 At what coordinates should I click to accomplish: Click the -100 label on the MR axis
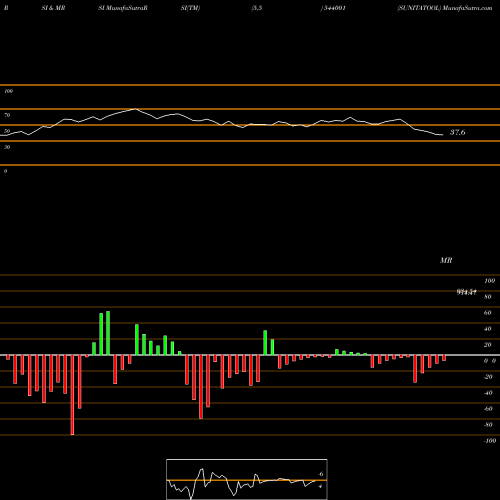pyautogui.click(x=490, y=441)
